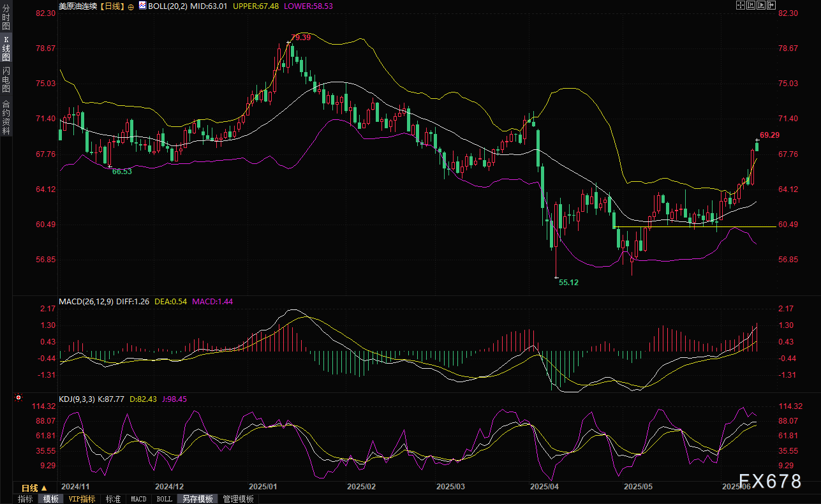The height and width of the screenshot is (504, 821).
Task: Click the crosshair cursor icon in top-right toolbar
Action: [x=741, y=5]
